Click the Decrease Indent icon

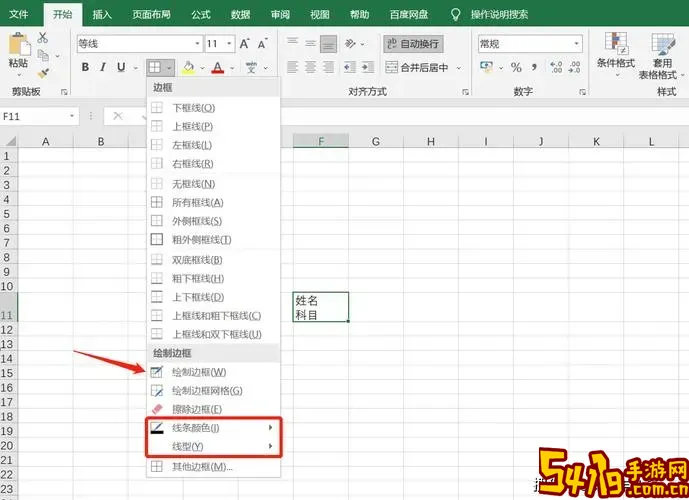(x=350, y=67)
